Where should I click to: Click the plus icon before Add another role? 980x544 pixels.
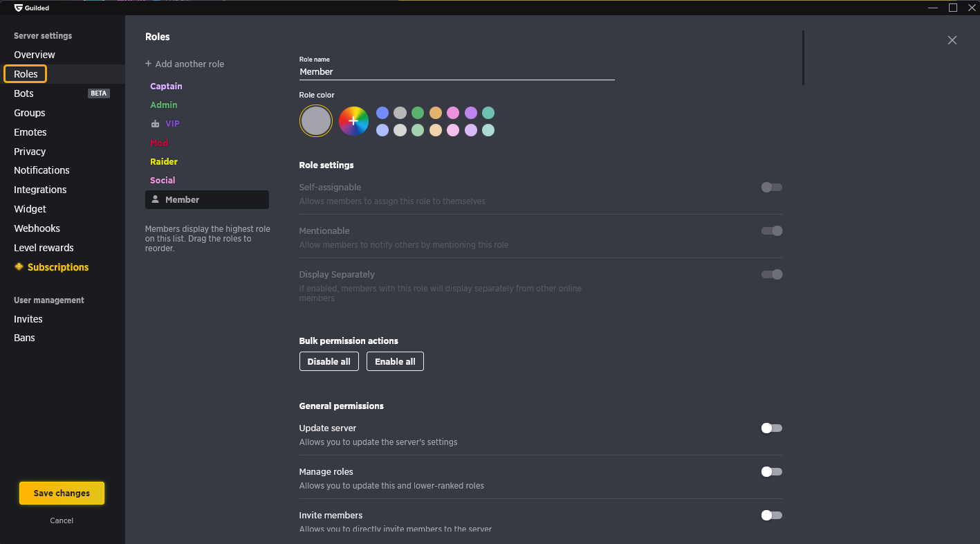tap(148, 64)
